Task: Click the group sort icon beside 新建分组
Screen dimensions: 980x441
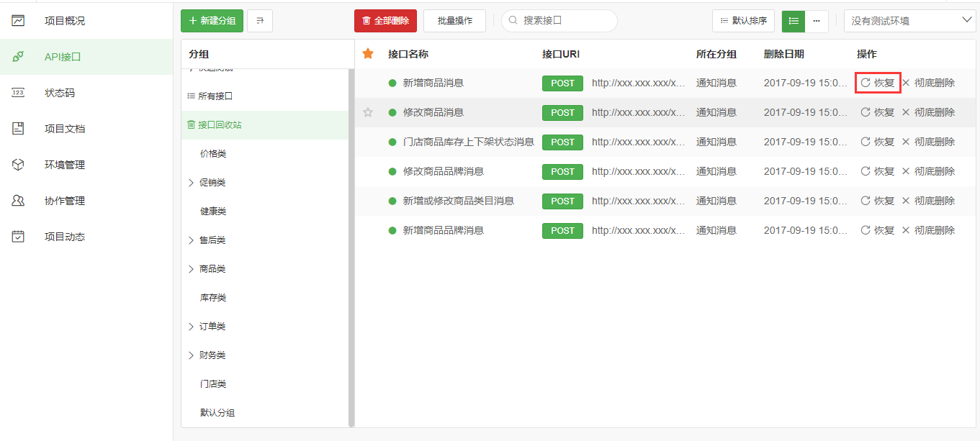Action: point(259,21)
